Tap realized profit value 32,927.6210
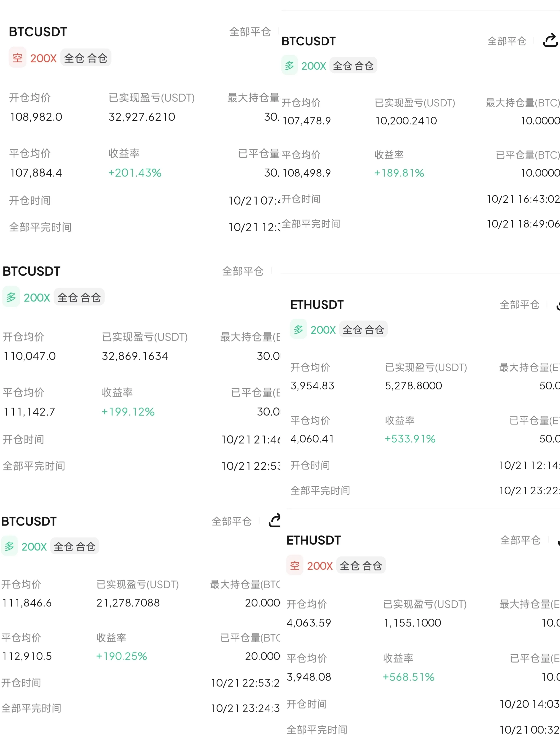This screenshot has height=747, width=560. [x=142, y=117]
